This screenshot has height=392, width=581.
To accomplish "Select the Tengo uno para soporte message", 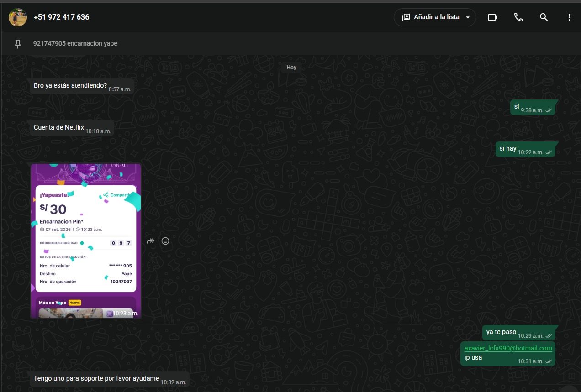I will coord(110,379).
